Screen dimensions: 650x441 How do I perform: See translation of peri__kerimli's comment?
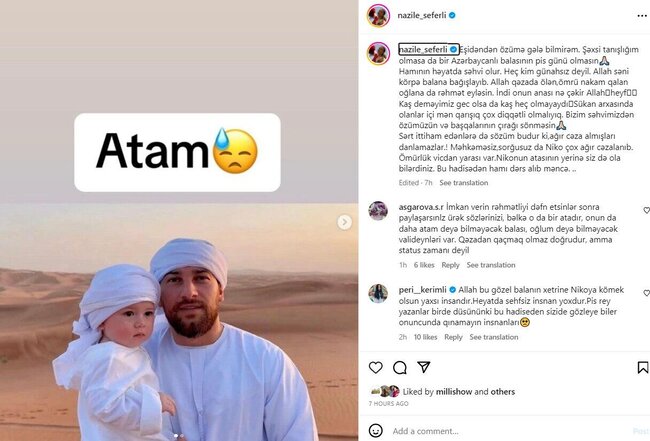[x=494, y=337]
